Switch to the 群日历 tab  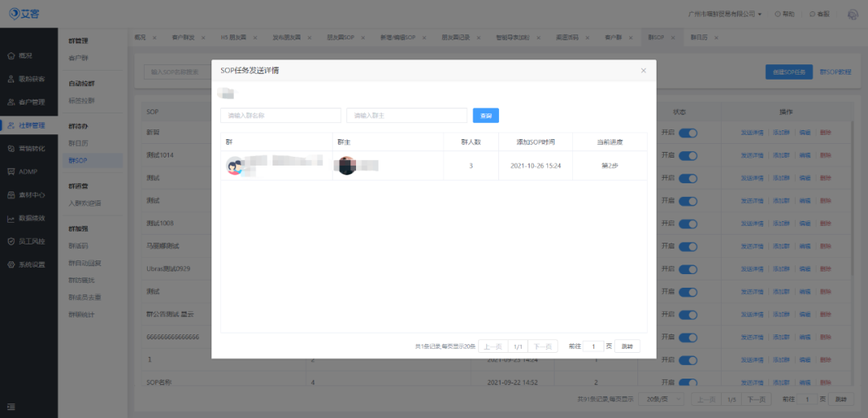697,38
